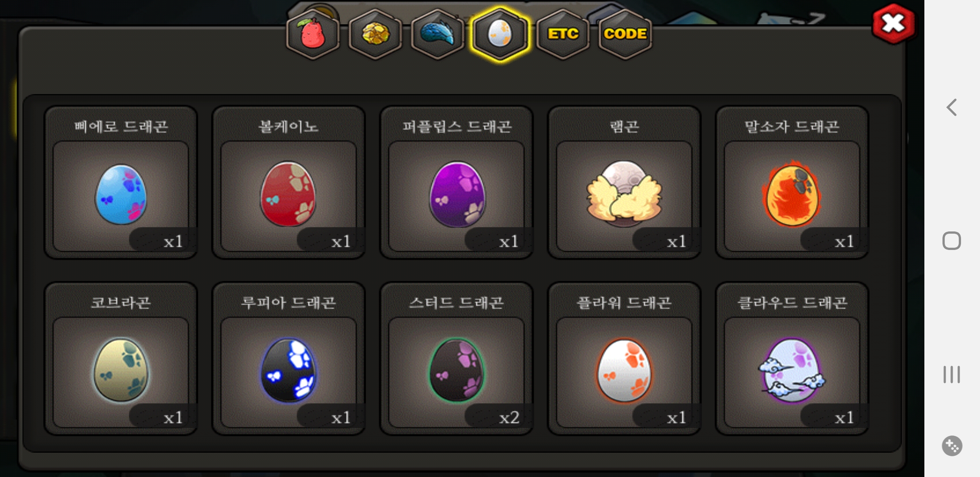Select the highlighted egg tab
This screenshot has width=980, height=477.
(500, 34)
